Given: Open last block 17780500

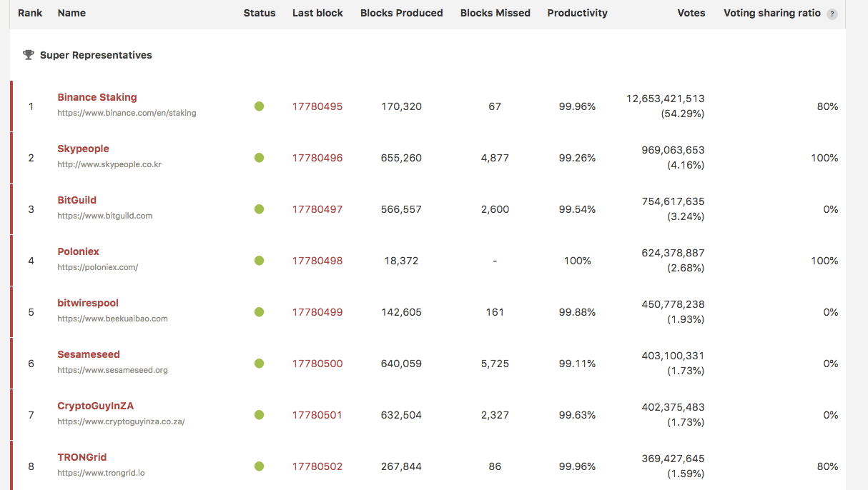Looking at the screenshot, I should tap(317, 364).
